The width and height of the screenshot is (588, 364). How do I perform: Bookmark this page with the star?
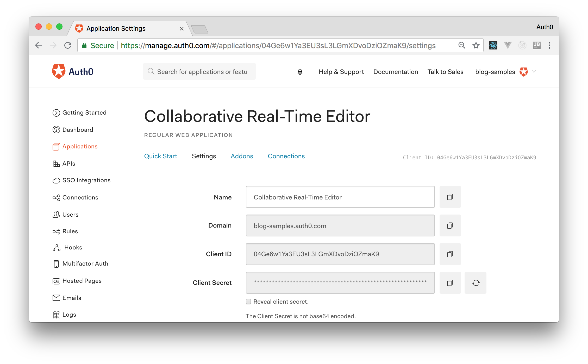pos(476,45)
